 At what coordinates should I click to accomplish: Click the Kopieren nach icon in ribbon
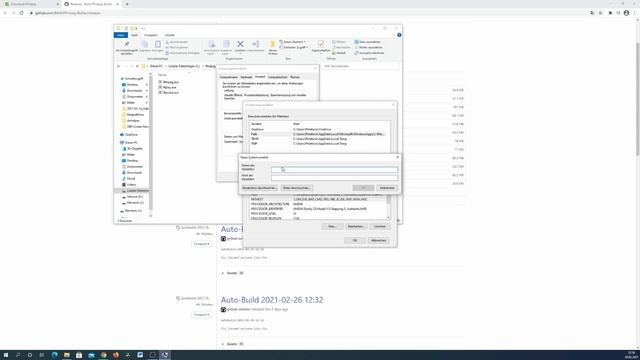pyautogui.click(x=227, y=44)
